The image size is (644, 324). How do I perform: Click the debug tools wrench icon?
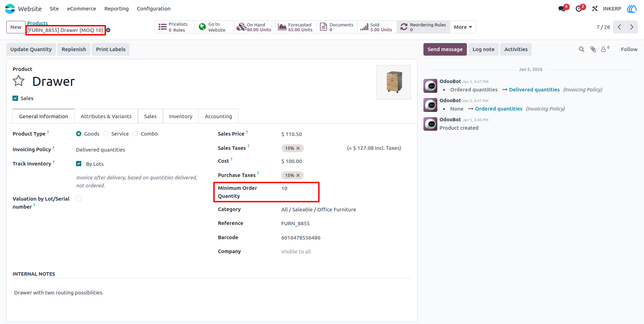tap(595, 9)
